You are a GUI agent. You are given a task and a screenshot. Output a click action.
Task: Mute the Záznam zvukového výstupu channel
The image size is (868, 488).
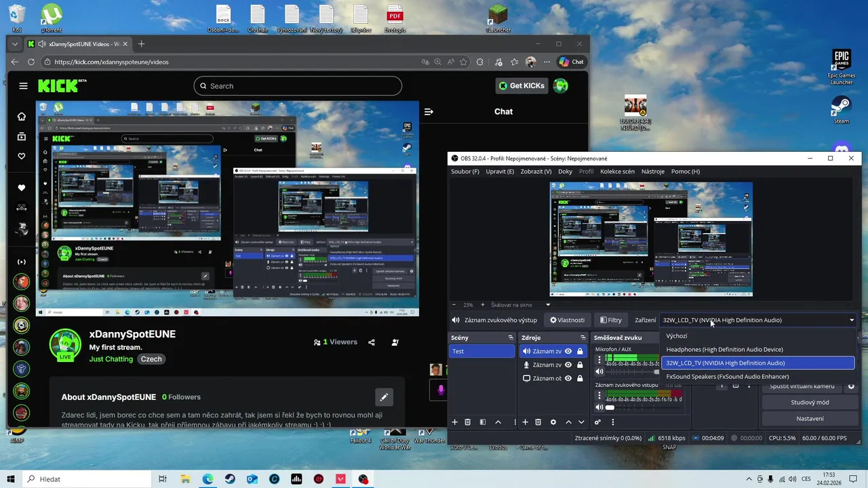[599, 407]
